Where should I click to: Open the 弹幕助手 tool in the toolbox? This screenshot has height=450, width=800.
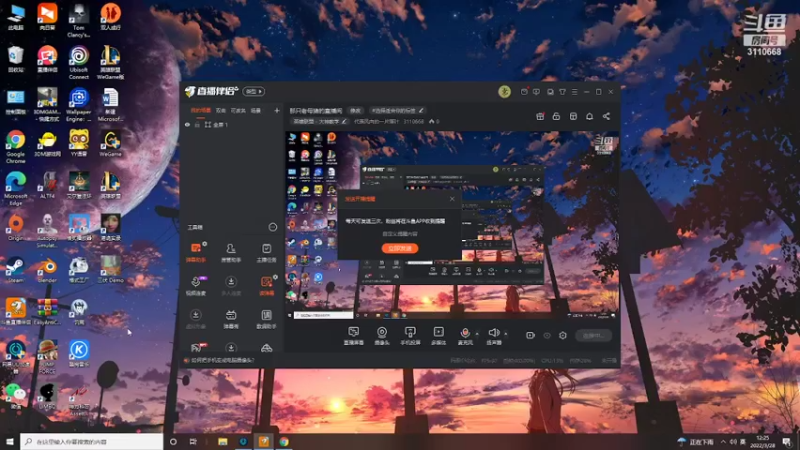click(196, 252)
